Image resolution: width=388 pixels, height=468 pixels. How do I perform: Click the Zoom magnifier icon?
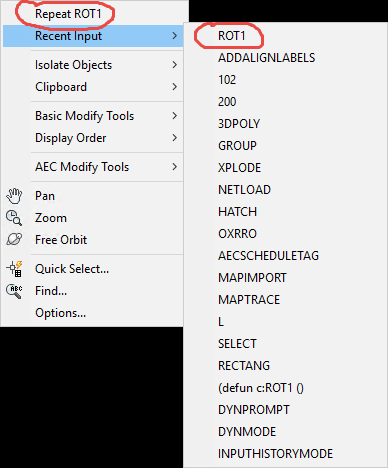(14, 218)
